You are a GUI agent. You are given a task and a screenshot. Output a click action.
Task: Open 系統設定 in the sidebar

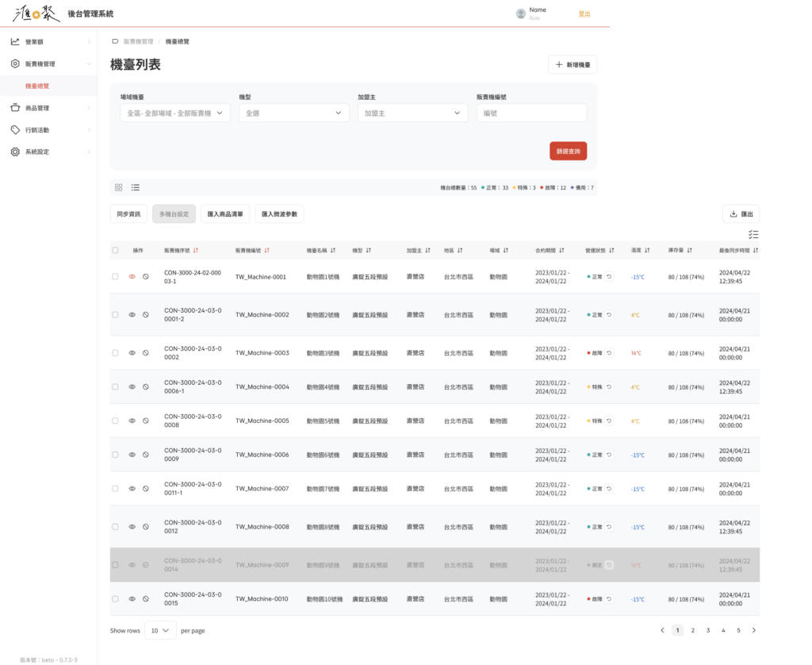[37, 152]
